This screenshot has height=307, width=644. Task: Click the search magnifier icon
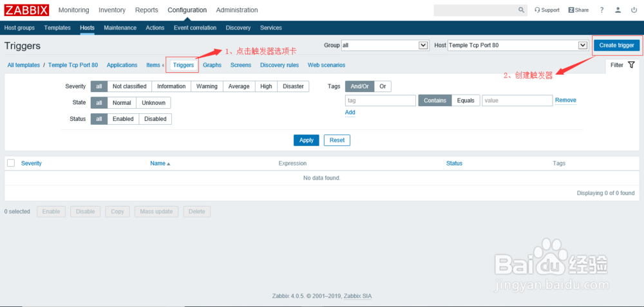click(521, 10)
